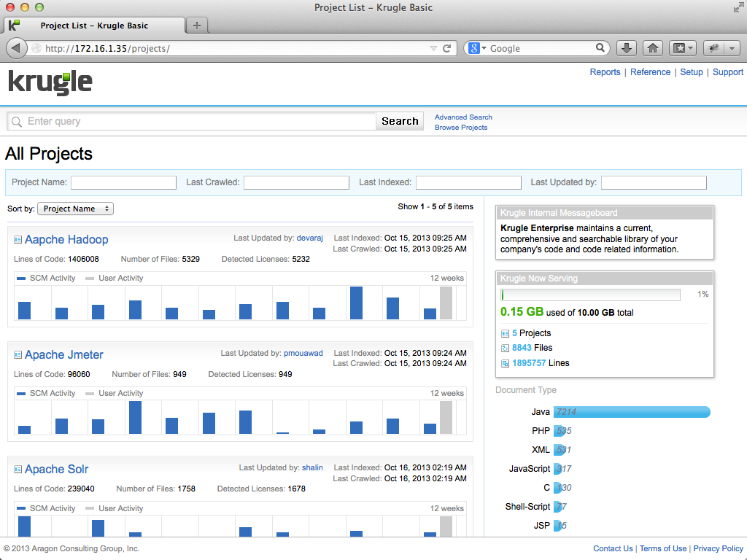747x560 pixels.
Task: Select the Project List – Krugle Basic tab
Action: pyautogui.click(x=94, y=26)
